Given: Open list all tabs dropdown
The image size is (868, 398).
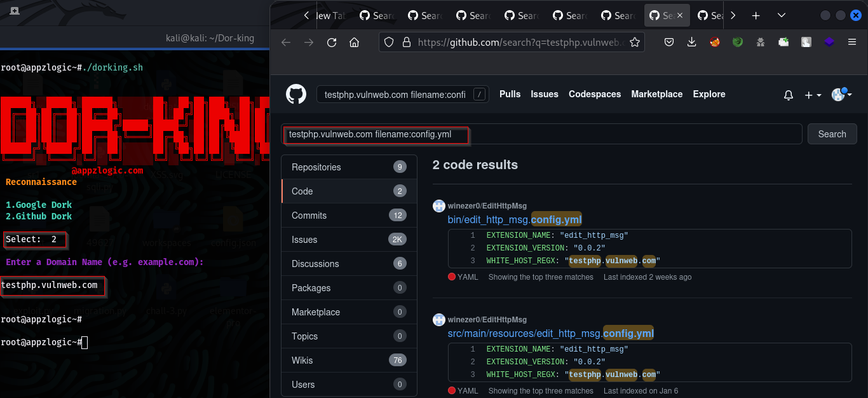Looking at the screenshot, I should click(x=781, y=16).
